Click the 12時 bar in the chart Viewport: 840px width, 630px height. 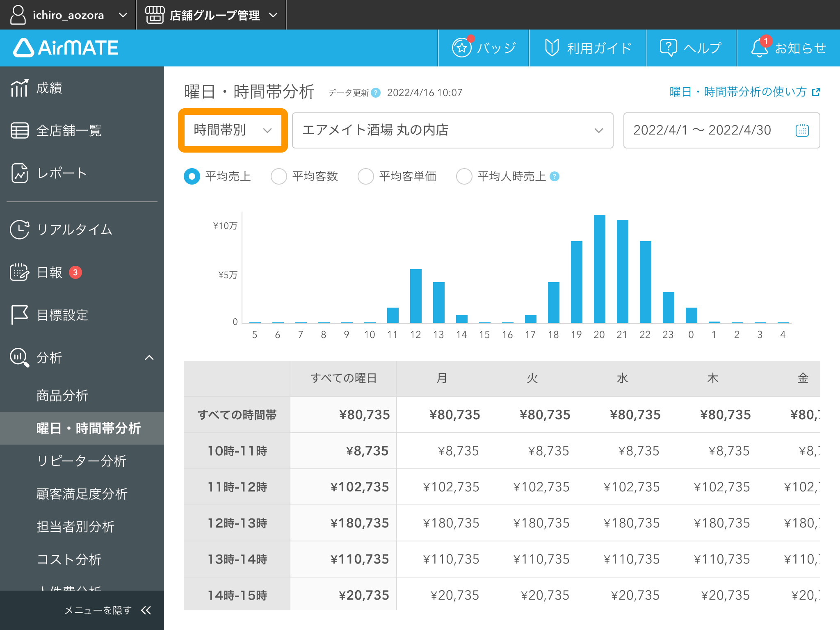tap(415, 296)
